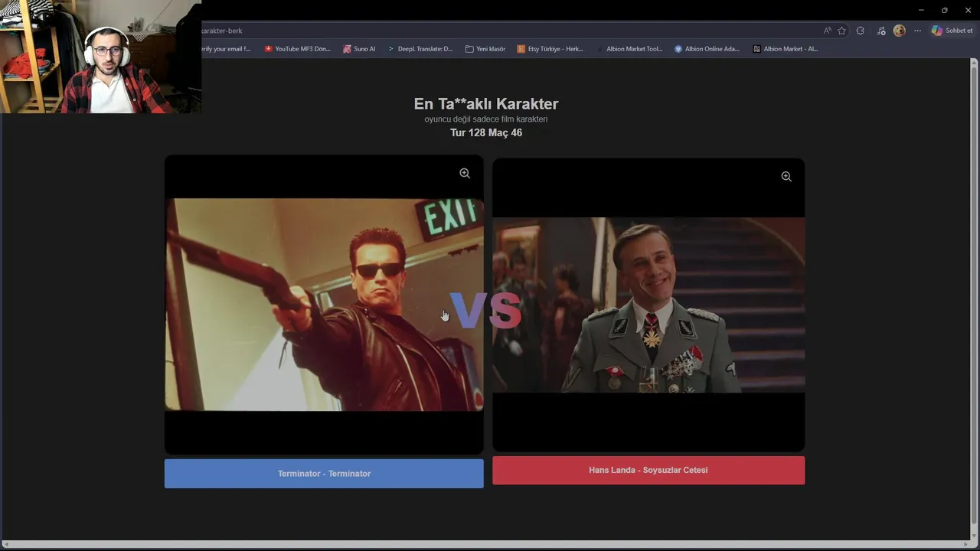The image size is (980, 551).
Task: Click the read aloud icon in address bar
Action: 827,31
